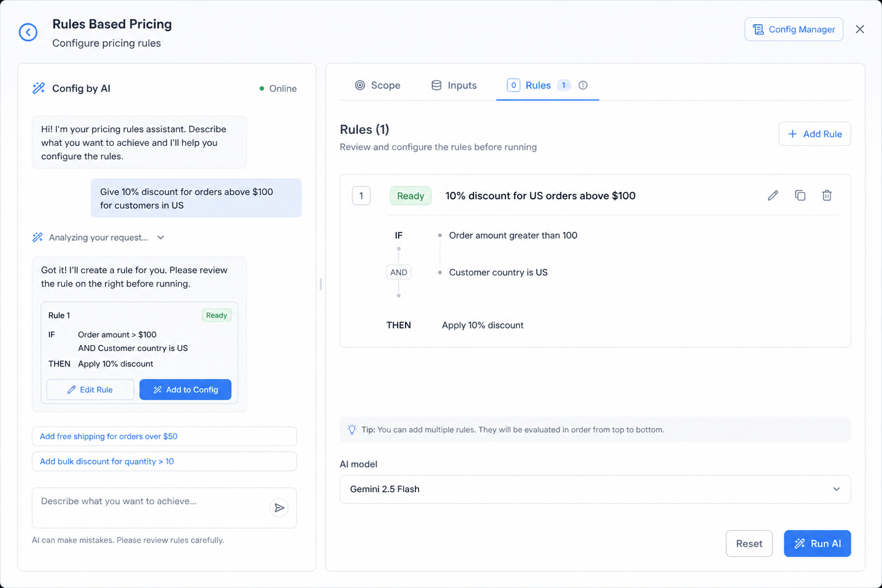This screenshot has height=588, width=882.
Task: Send the chat message with the paper plane icon
Action: pyautogui.click(x=279, y=508)
